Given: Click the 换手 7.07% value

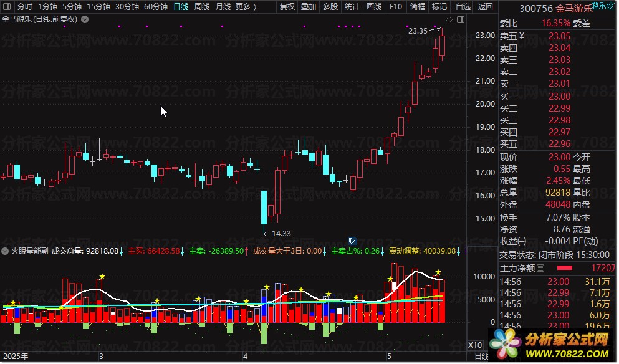Looking at the screenshot, I should (x=558, y=218).
